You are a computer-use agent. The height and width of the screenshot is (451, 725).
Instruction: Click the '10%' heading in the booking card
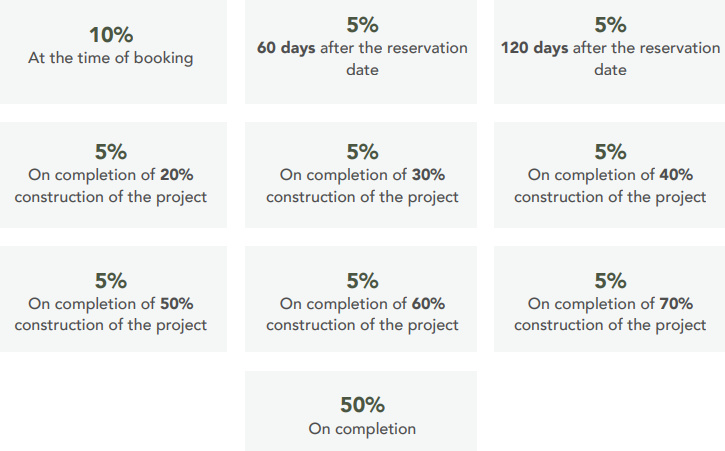tap(111, 34)
